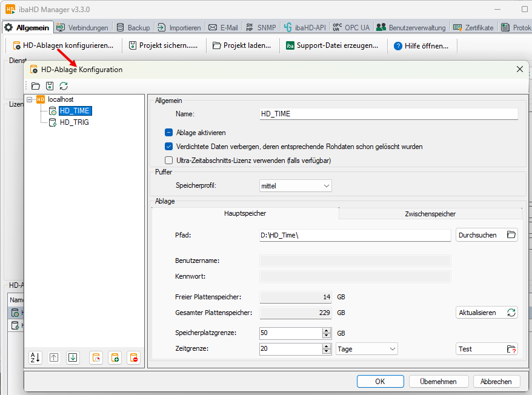Click Durchsuchen to browse for path
The image size is (532, 395).
[x=486, y=235]
